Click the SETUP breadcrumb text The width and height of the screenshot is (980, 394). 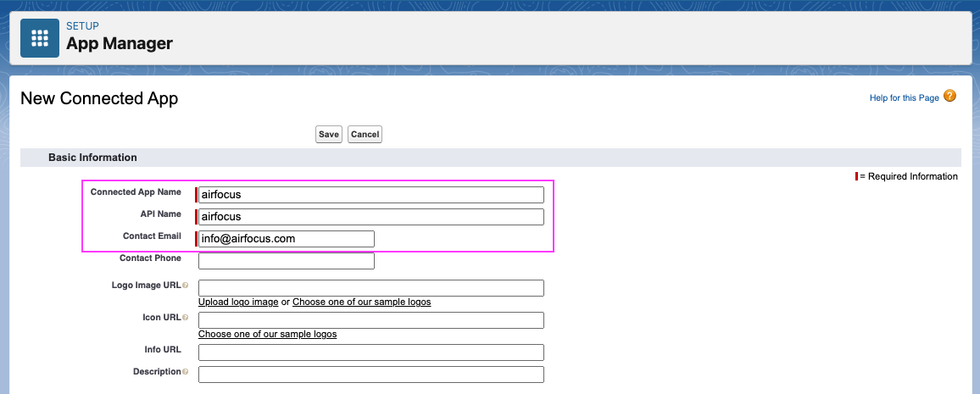pos(82,26)
